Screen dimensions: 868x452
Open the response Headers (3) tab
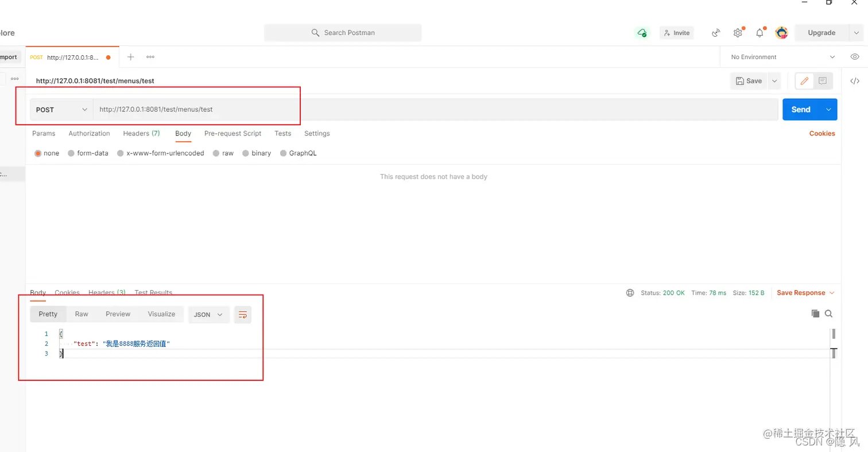pos(107,293)
